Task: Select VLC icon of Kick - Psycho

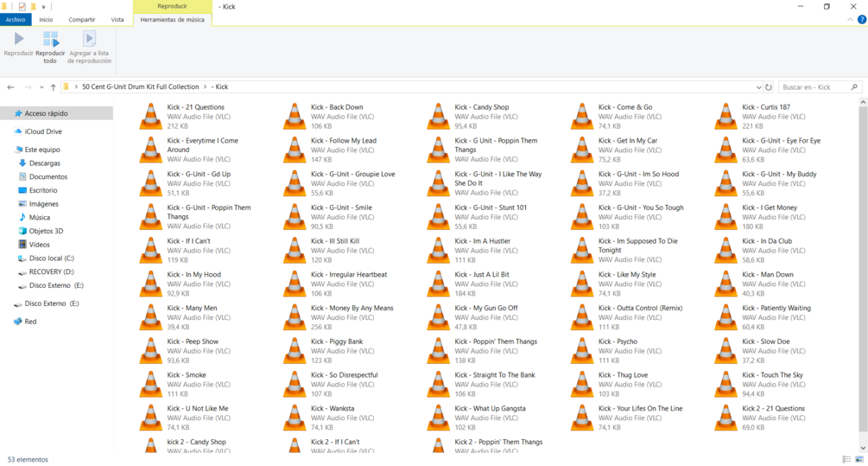Action: 582,351
